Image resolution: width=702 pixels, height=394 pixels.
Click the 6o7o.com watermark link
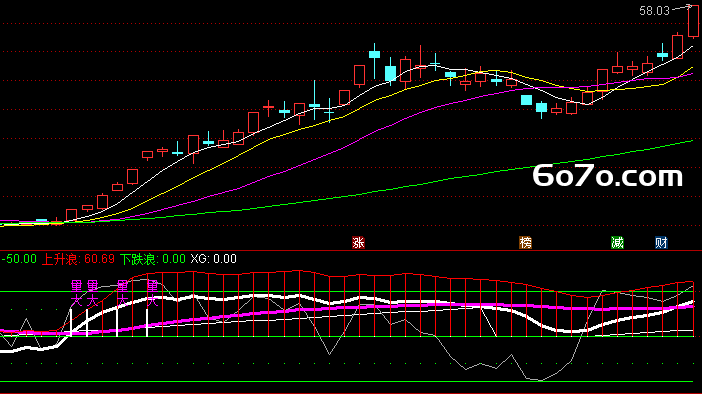click(x=608, y=176)
